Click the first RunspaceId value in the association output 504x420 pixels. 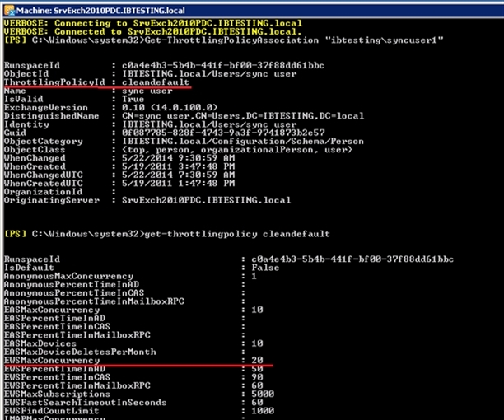point(223,66)
